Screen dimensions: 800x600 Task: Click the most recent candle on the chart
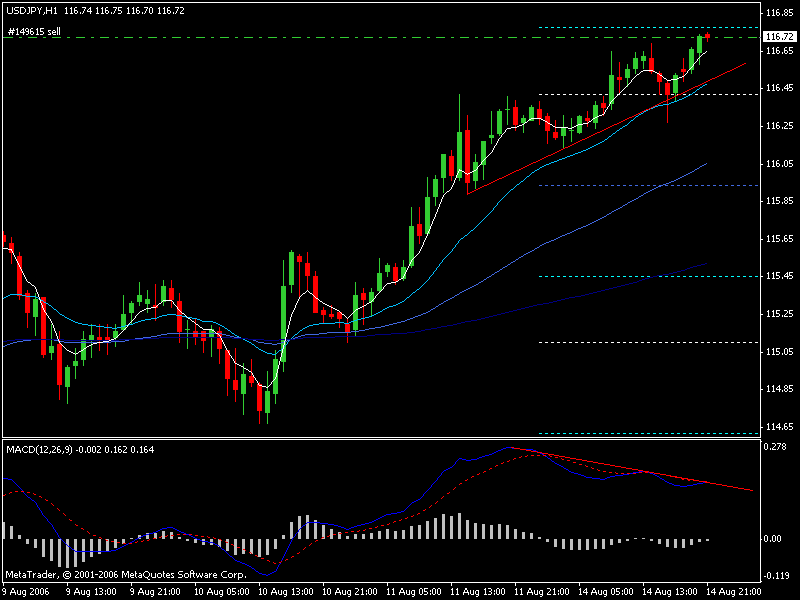pyautogui.click(x=707, y=36)
